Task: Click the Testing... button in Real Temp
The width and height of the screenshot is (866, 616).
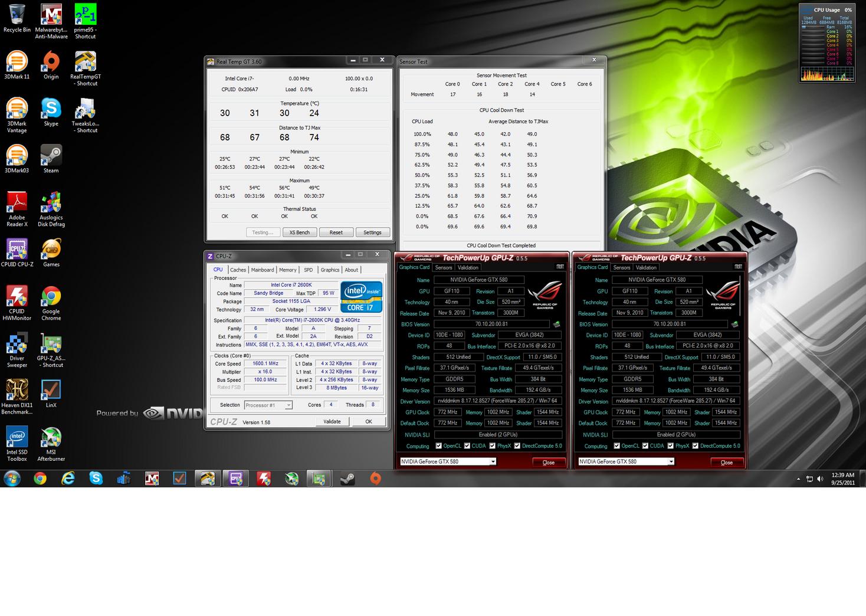Action: point(263,232)
